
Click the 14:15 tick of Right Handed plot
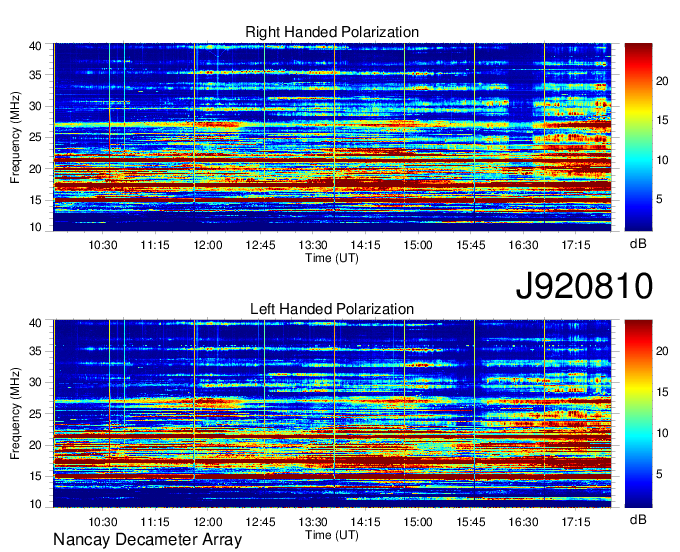pyautogui.click(x=365, y=245)
